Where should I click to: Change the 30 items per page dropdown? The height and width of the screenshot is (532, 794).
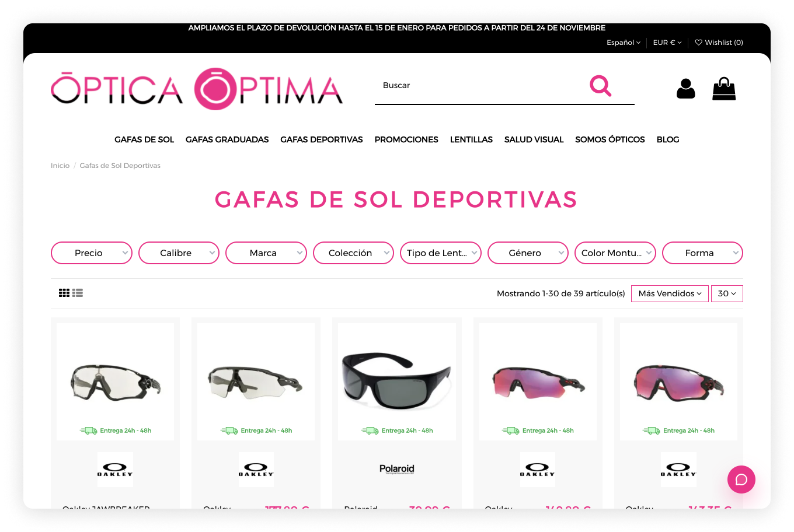point(727,293)
